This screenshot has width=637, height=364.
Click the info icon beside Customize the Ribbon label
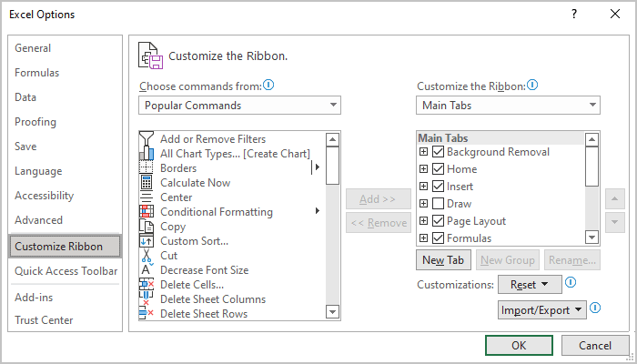coord(532,86)
